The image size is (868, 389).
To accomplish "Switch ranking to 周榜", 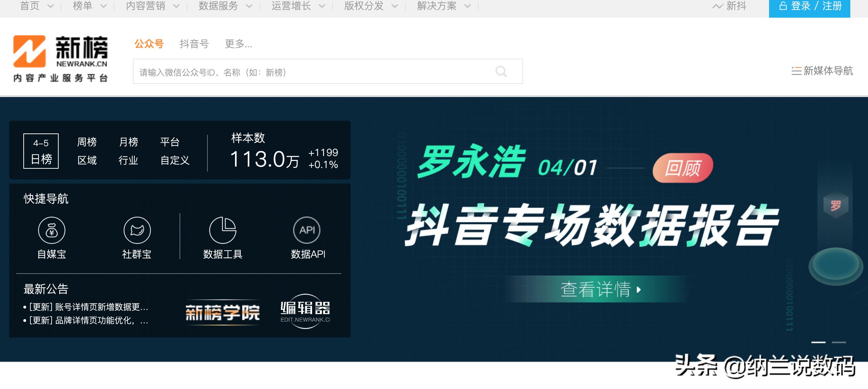I will pos(87,141).
